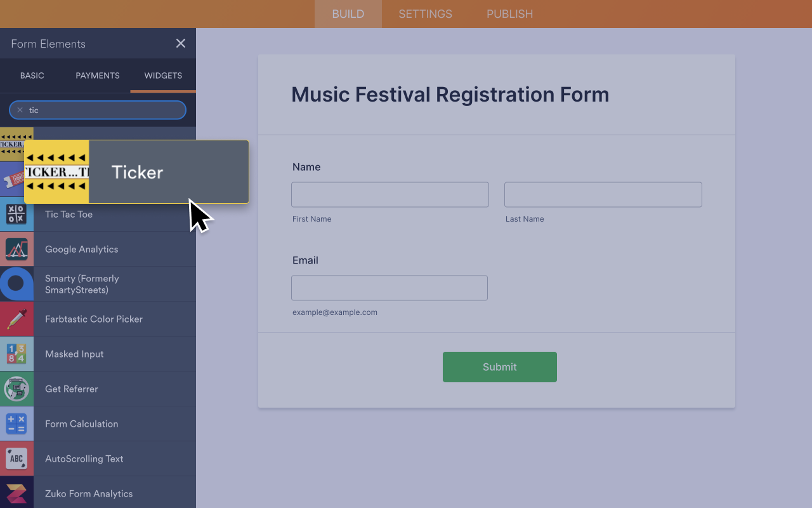Click the Farbtastic Color Picker brush icon
Image resolution: width=812 pixels, height=508 pixels.
coord(15,319)
